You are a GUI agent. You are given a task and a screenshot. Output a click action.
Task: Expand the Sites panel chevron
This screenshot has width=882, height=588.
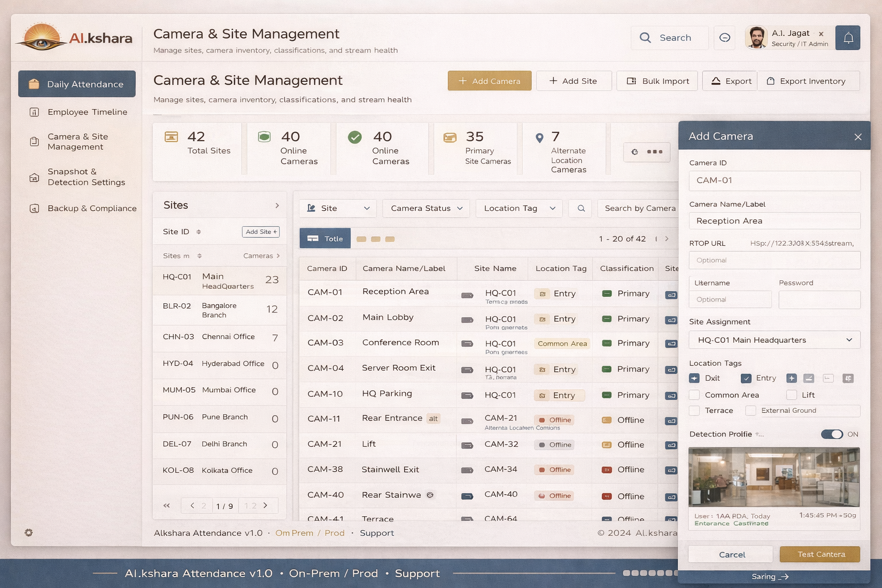point(277,206)
